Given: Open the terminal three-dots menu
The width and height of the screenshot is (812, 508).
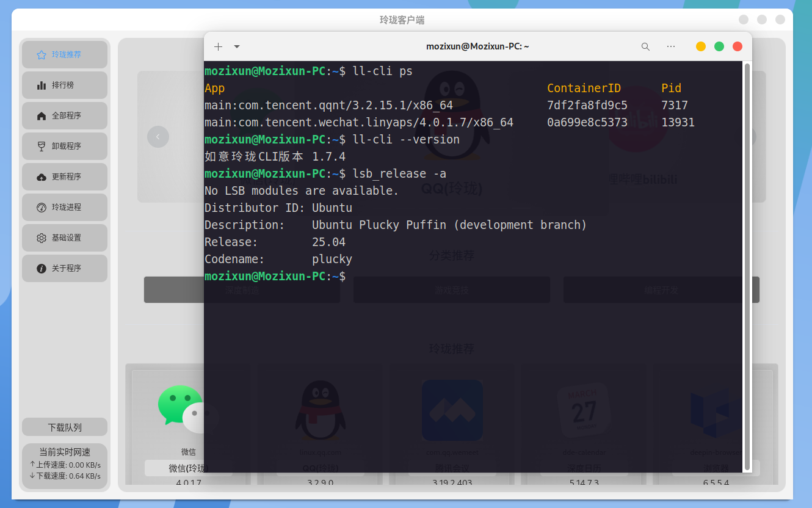Looking at the screenshot, I should pos(671,46).
